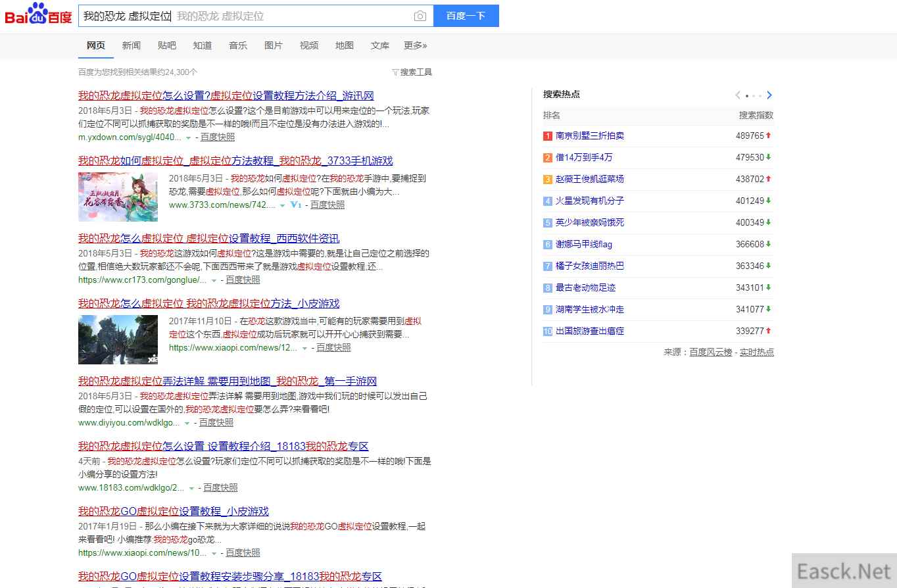Expand dropdown arrow next to www.cr173.com URL
This screenshot has width=897, height=588.
click(214, 280)
